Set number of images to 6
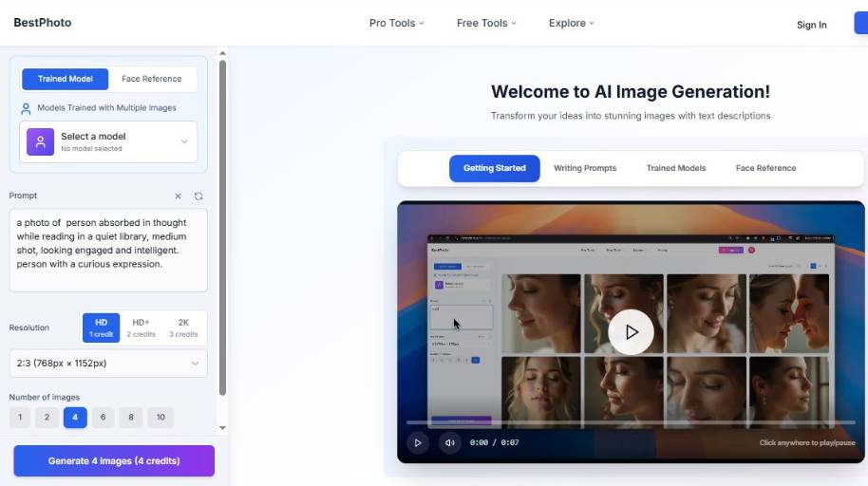The image size is (868, 486). (103, 417)
